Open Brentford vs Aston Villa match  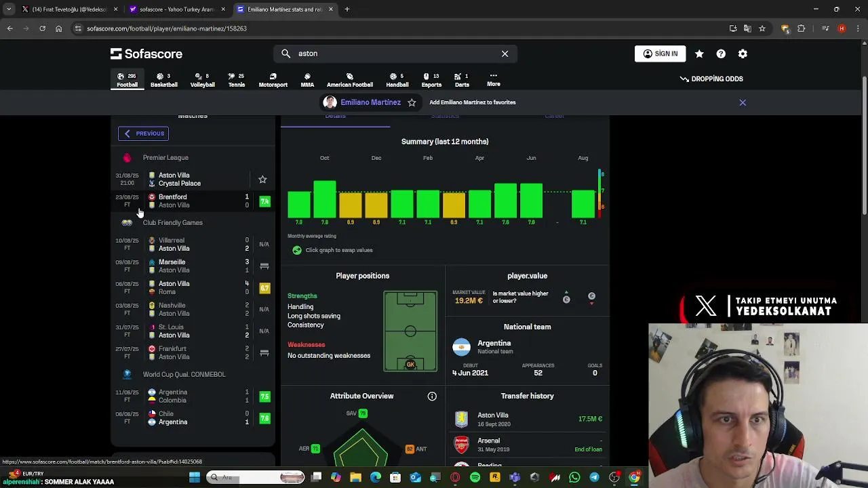point(193,201)
